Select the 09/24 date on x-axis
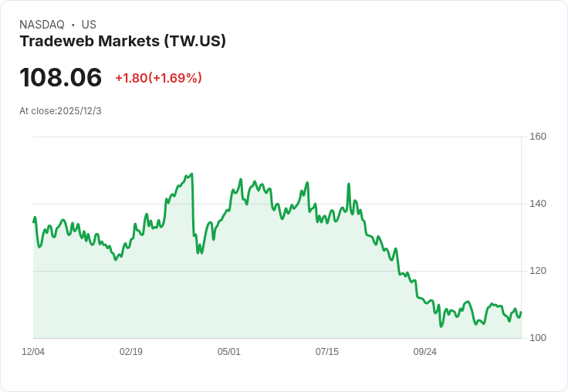The image size is (568, 392). click(425, 352)
